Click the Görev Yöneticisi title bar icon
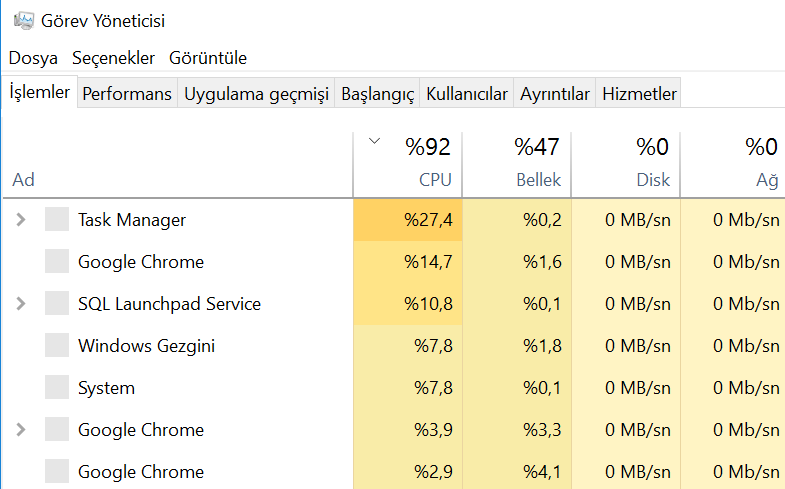 click(23, 21)
